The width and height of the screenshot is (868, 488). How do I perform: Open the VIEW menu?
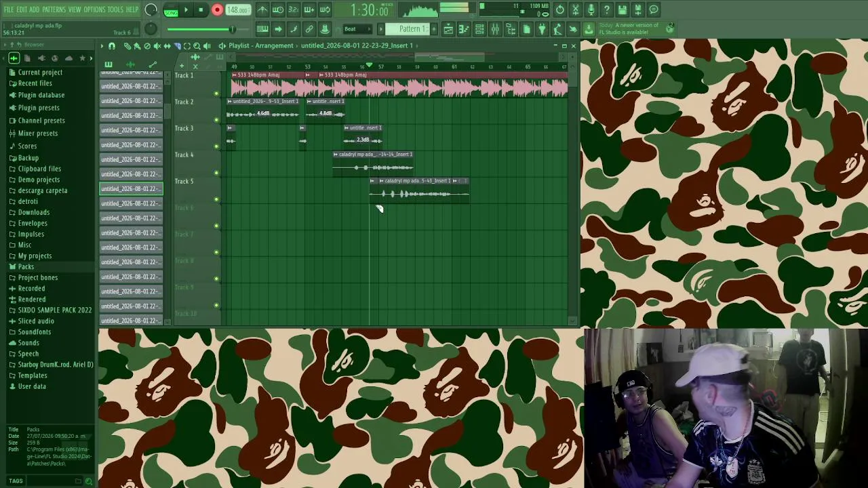coord(75,9)
